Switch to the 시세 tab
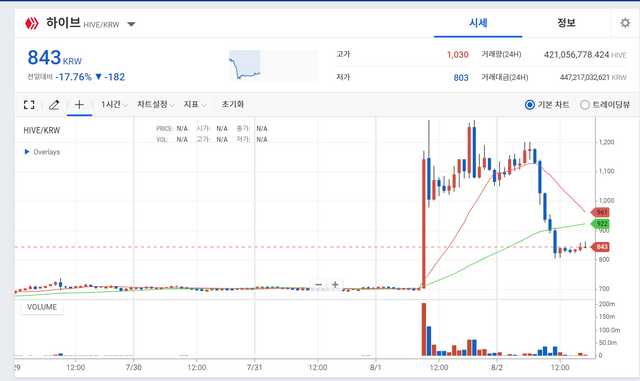This screenshot has width=640, height=381. tap(478, 23)
